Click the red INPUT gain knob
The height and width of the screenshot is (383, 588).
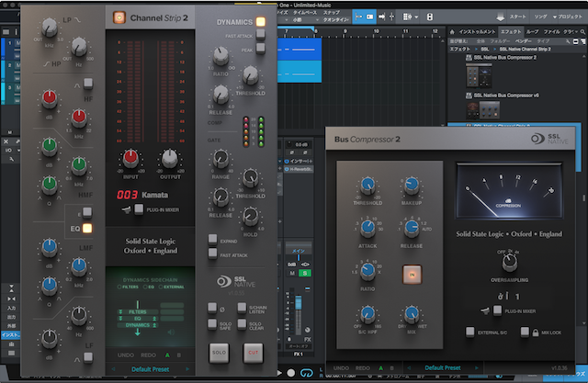coord(130,159)
